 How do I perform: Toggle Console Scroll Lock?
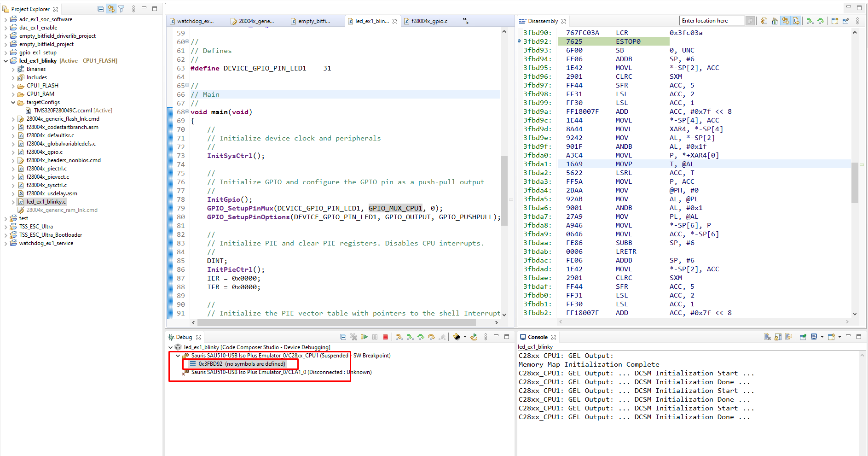pos(778,337)
